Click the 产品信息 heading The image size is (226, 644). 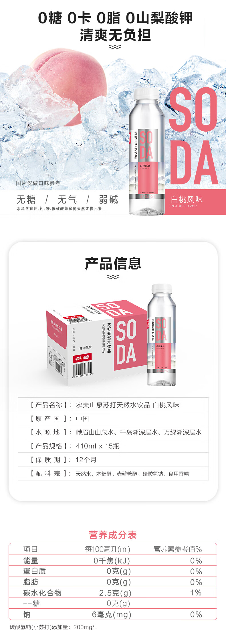click(113, 263)
